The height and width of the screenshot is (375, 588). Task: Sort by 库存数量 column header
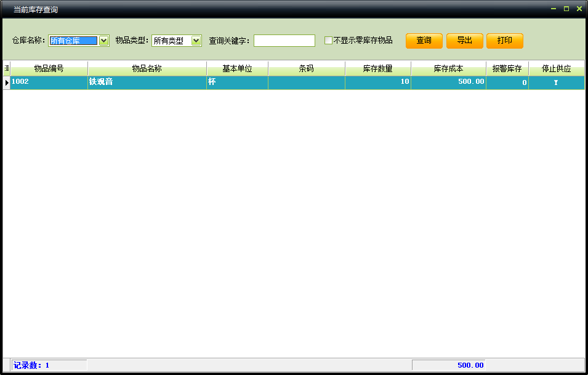click(x=378, y=68)
